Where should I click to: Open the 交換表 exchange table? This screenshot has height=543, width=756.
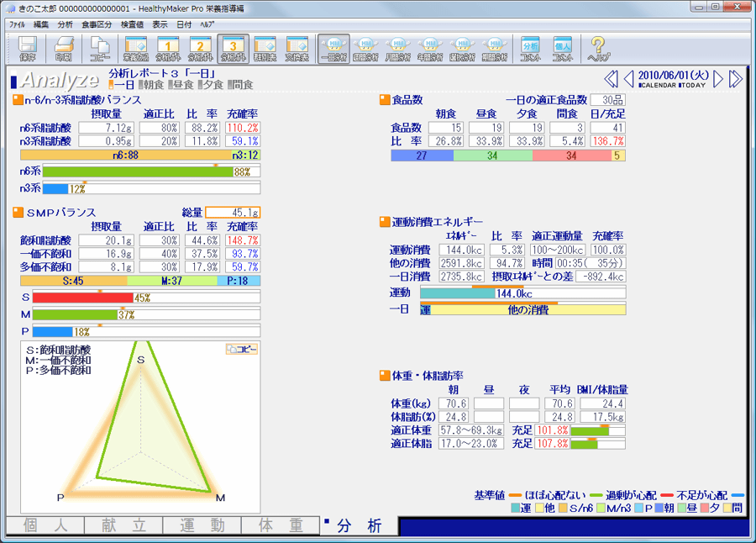coord(297,49)
